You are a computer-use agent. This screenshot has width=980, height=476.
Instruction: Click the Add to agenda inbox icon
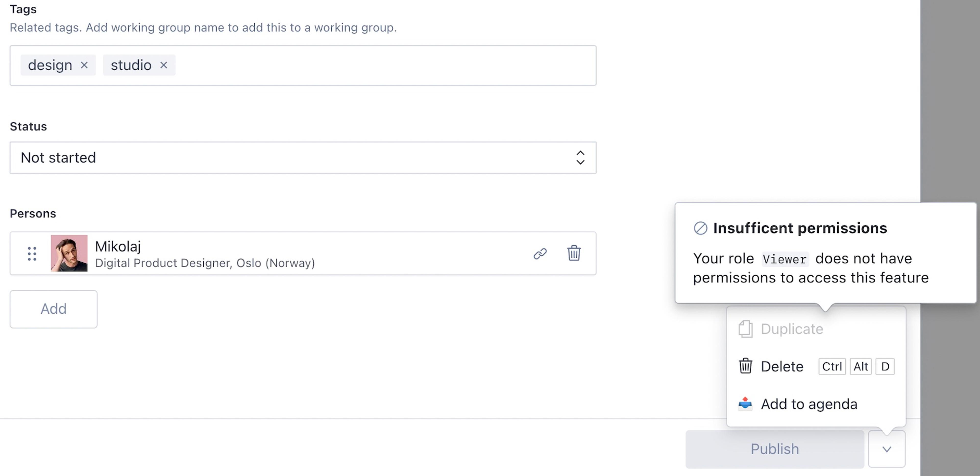[x=745, y=403]
